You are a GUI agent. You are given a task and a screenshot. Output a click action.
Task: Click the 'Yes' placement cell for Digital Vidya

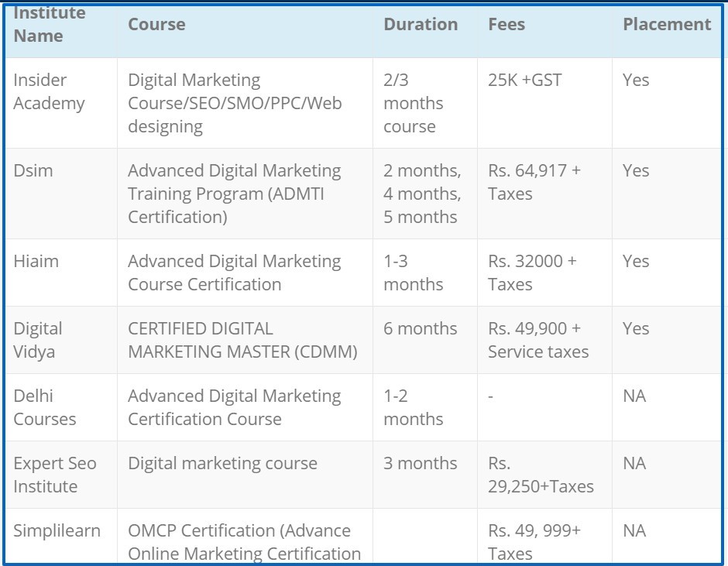pos(667,340)
